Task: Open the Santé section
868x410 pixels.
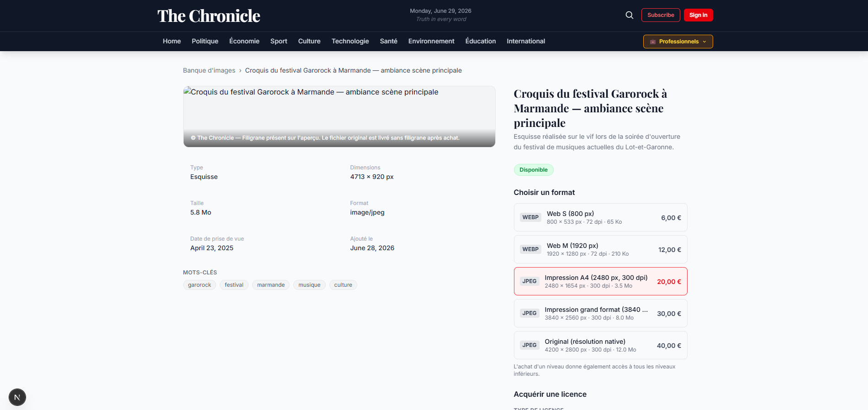Action: [x=389, y=41]
